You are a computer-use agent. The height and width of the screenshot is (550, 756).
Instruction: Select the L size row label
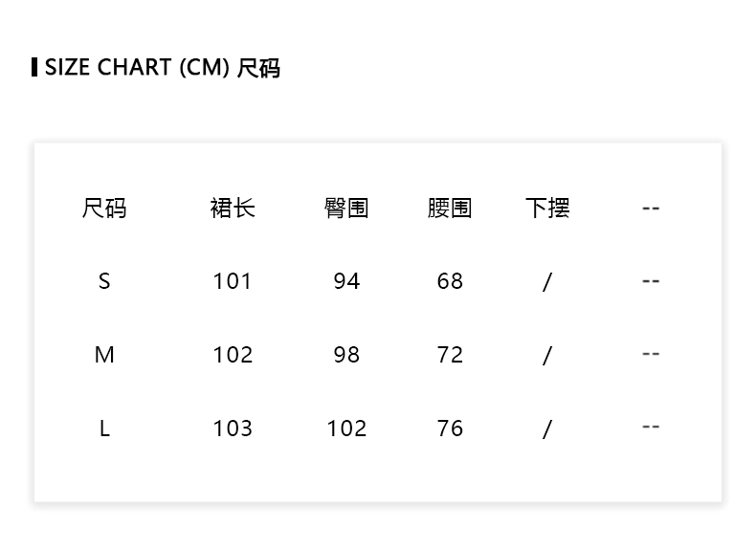click(x=104, y=429)
